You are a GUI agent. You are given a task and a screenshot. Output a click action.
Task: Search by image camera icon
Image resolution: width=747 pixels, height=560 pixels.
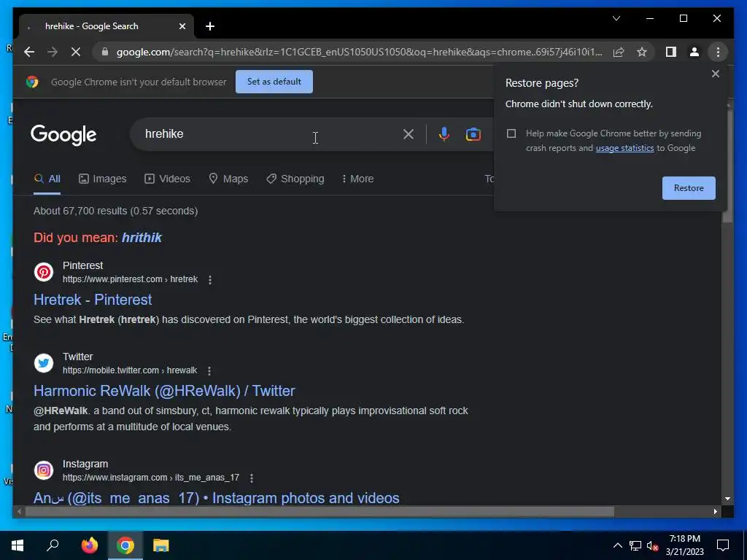pyautogui.click(x=473, y=134)
